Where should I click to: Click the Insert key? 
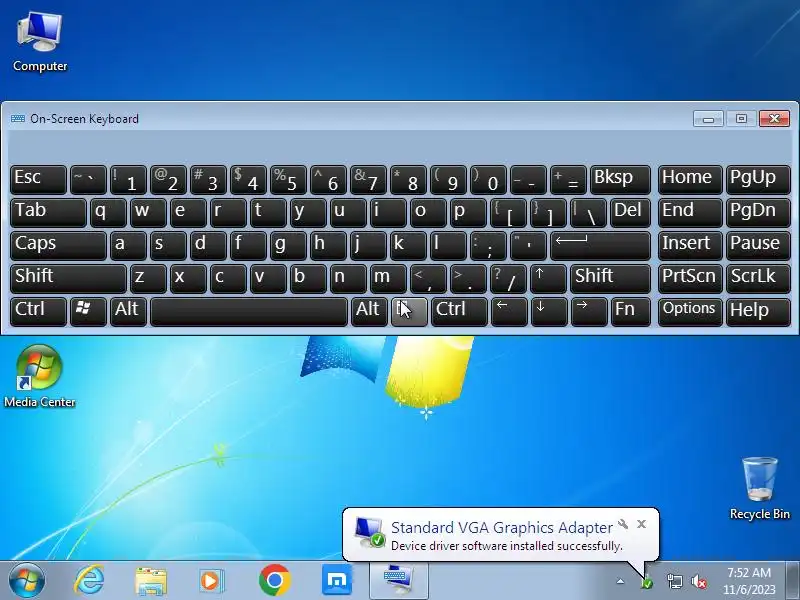(x=690, y=245)
